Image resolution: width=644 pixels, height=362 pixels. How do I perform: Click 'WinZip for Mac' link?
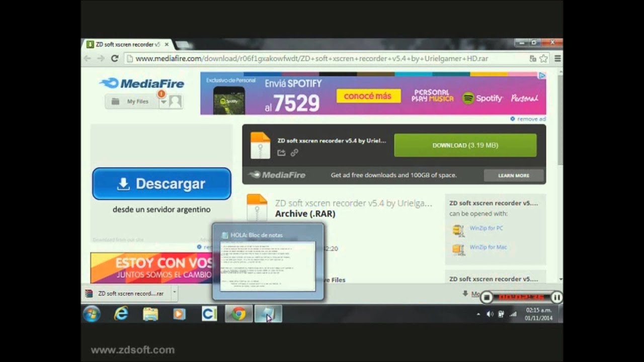click(488, 247)
